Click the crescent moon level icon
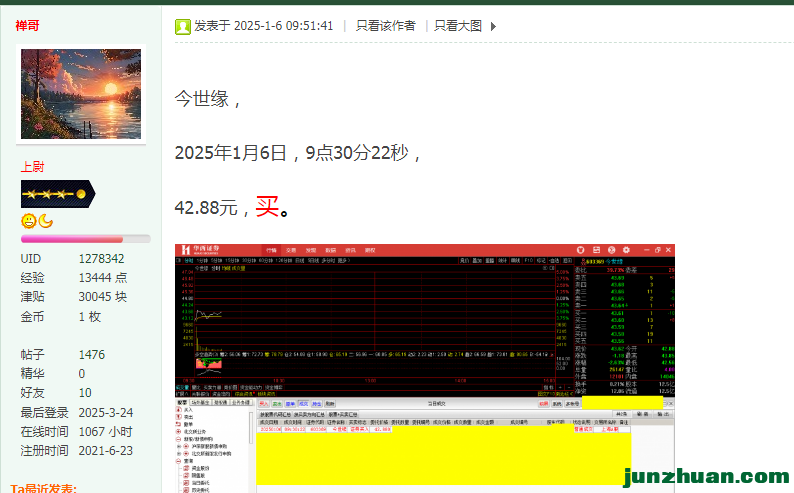Viewport: 794px width, 493px height. tap(46, 221)
